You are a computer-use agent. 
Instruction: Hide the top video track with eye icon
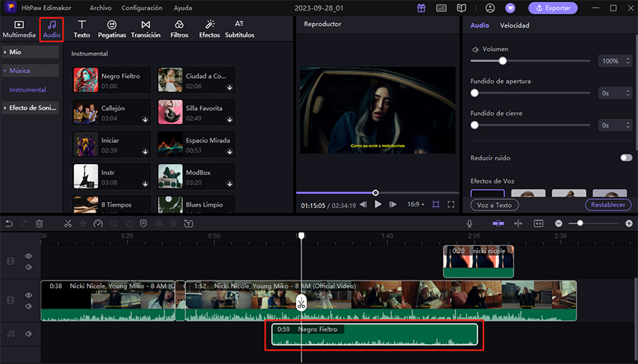click(28, 257)
